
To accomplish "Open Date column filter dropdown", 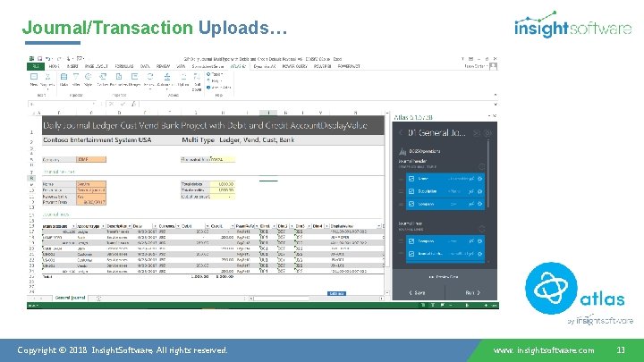I will coord(156,226).
